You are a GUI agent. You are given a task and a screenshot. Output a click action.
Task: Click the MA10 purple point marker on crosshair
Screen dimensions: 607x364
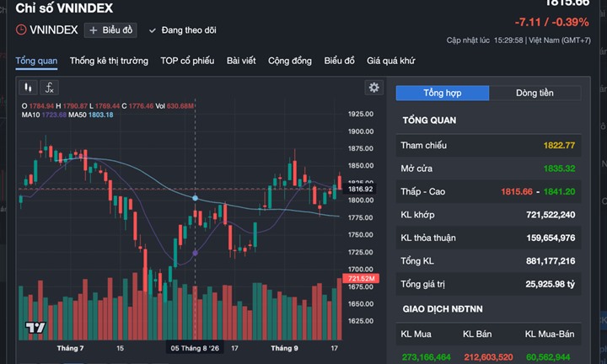(x=195, y=253)
